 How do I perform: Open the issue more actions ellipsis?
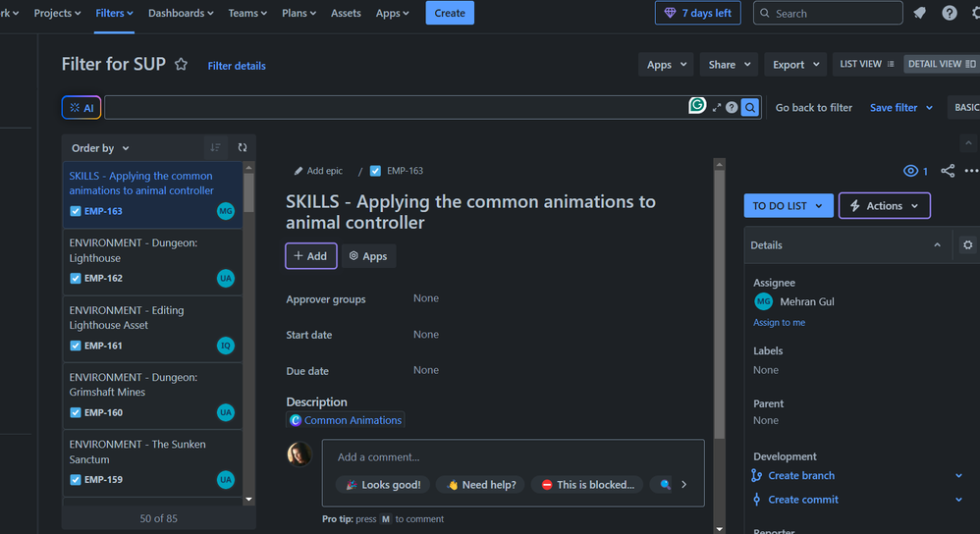click(971, 171)
